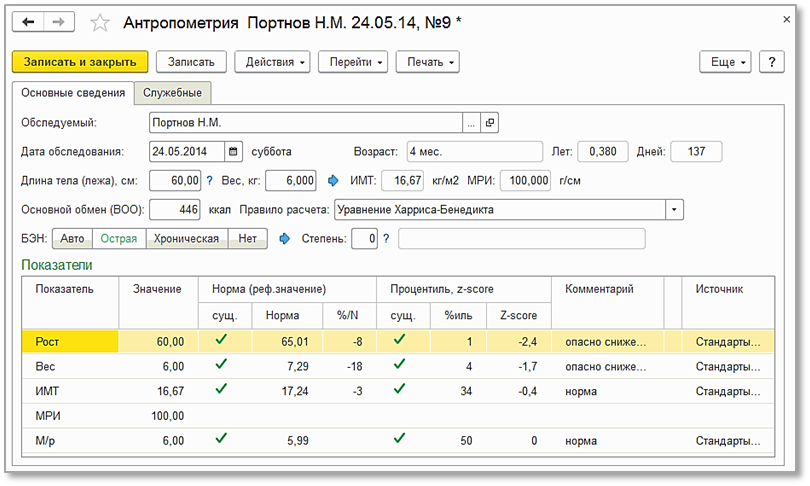Open the Перейти dropdown menu
The image size is (810, 486).
coord(353,62)
